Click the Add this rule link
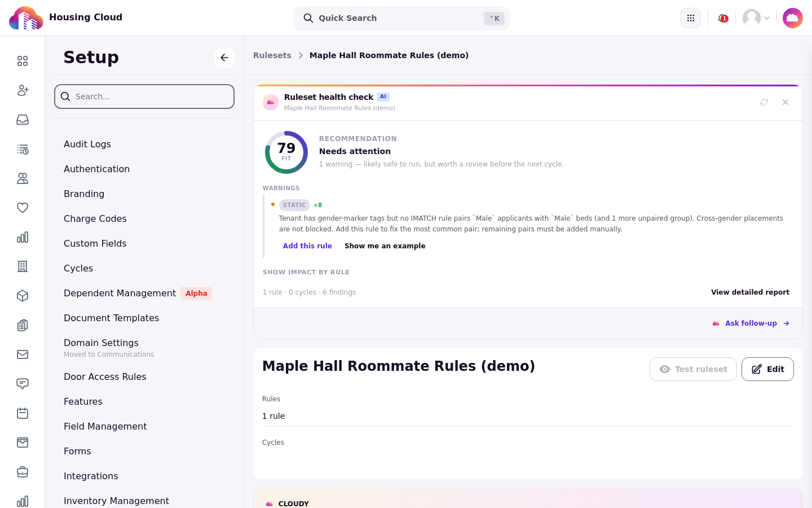 pyautogui.click(x=307, y=246)
